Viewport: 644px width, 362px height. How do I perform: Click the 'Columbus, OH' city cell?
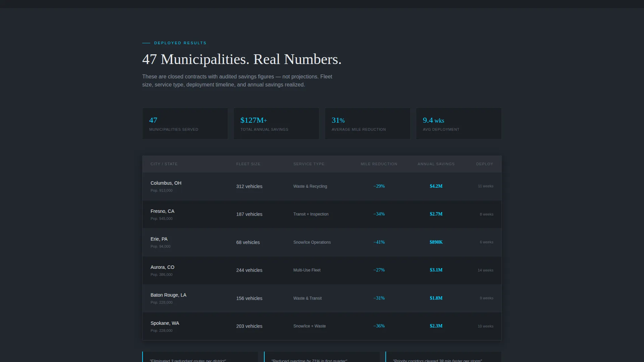tap(166, 183)
